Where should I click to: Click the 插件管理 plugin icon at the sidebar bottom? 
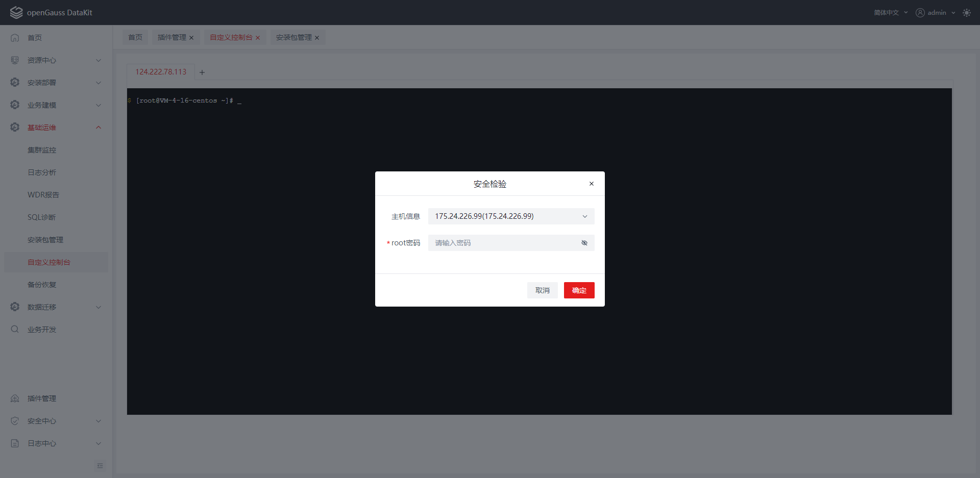(x=15, y=398)
